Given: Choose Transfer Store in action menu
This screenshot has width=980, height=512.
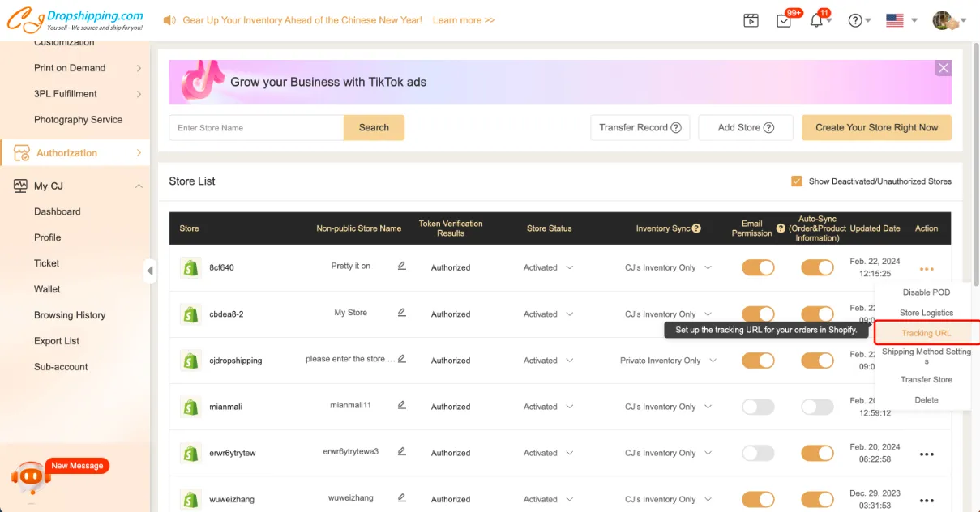Looking at the screenshot, I should click(x=927, y=379).
